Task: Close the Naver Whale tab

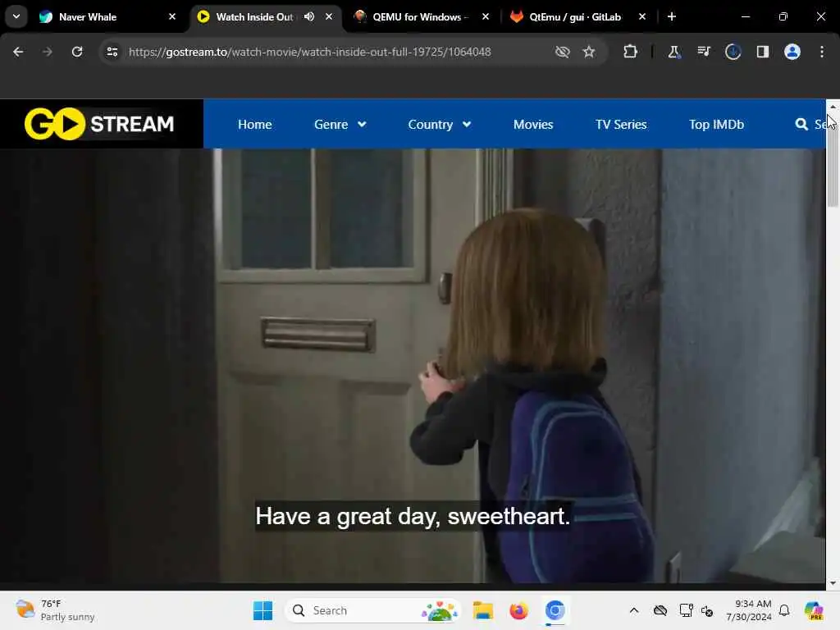Action: 172,16
